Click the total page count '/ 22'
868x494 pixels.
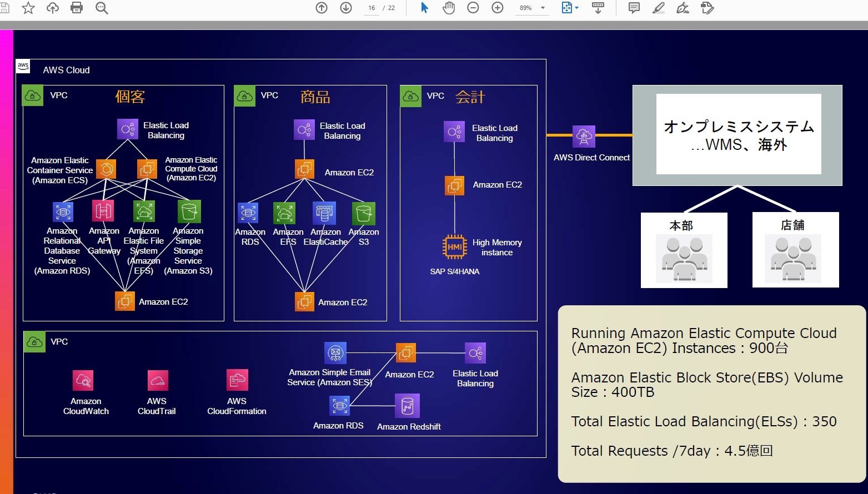click(x=389, y=8)
